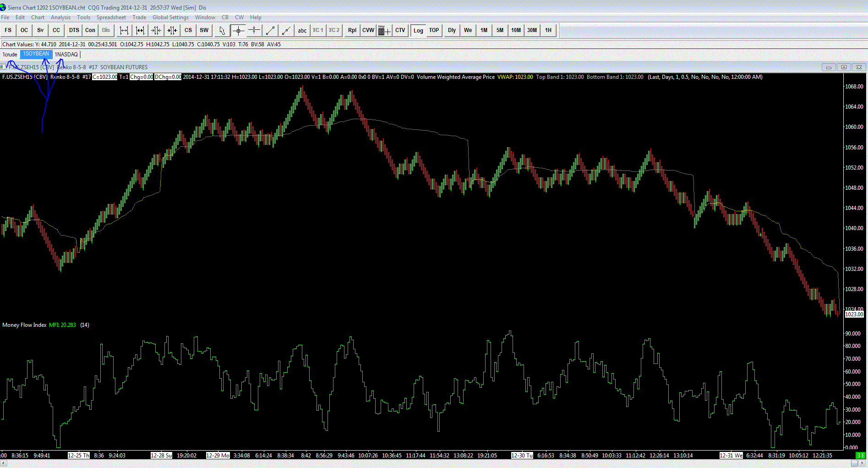Open the Global Settings menu
The width and height of the screenshot is (868, 468).
[x=170, y=17]
